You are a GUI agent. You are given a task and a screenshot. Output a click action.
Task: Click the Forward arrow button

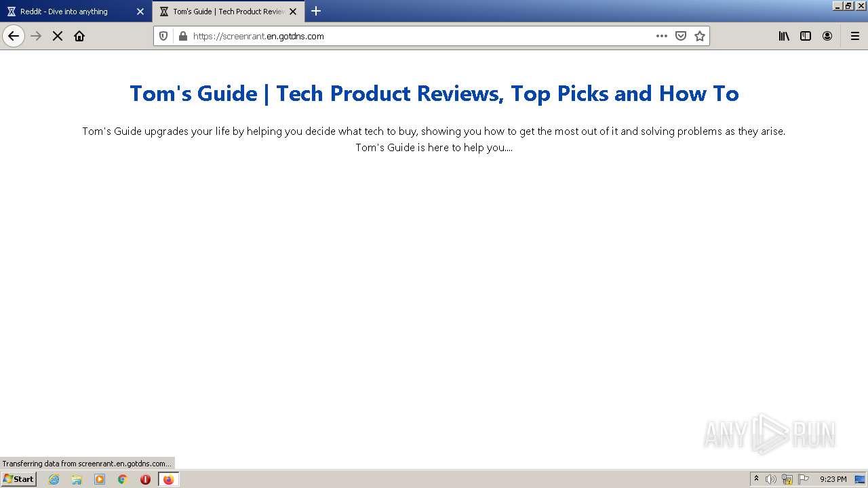pyautogui.click(x=37, y=36)
